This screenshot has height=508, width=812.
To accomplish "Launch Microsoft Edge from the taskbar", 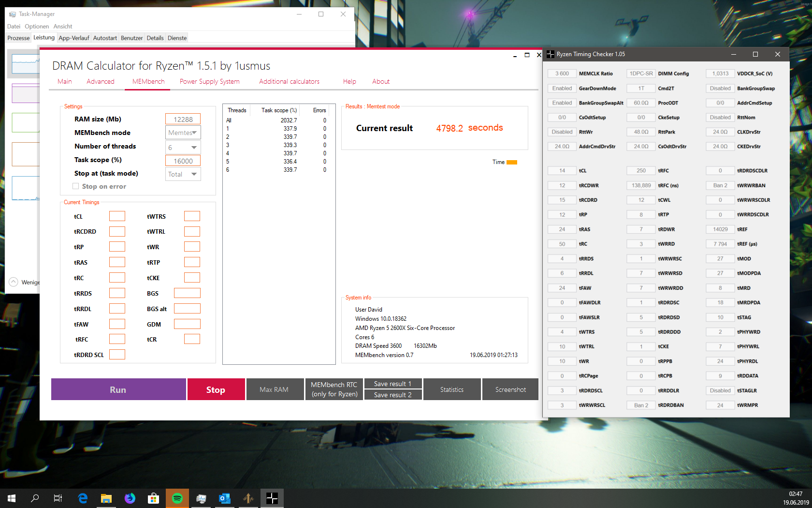I will [x=83, y=498].
